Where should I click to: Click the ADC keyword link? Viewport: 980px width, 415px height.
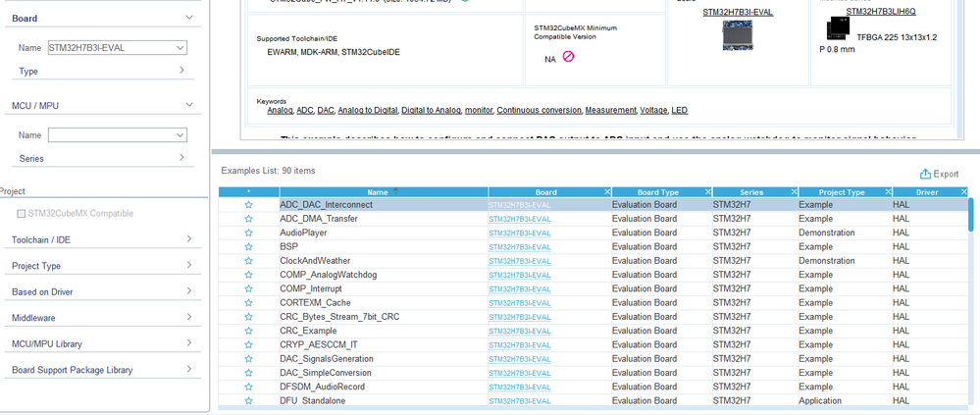click(x=305, y=111)
